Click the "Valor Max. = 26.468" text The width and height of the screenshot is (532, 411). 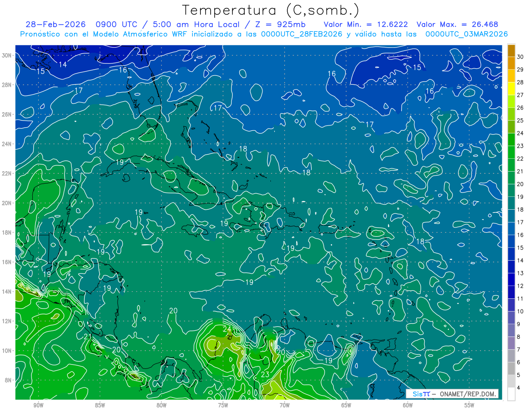coord(458,24)
